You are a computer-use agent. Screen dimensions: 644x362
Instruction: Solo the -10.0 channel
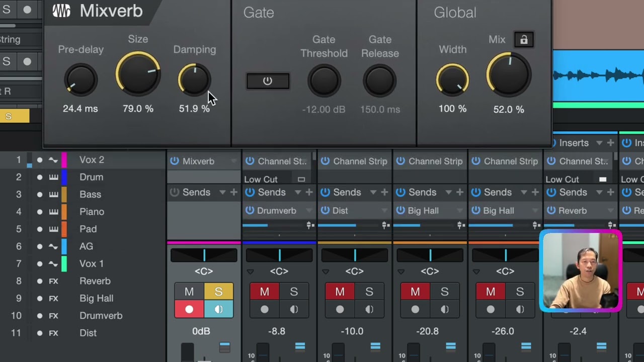point(369,292)
